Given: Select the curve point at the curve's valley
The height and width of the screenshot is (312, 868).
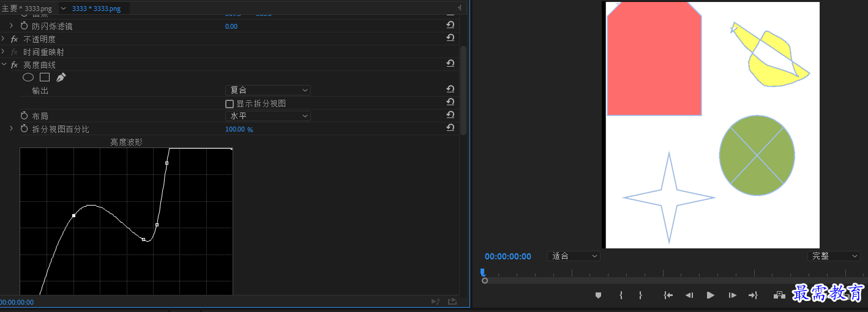Looking at the screenshot, I should point(143,239).
